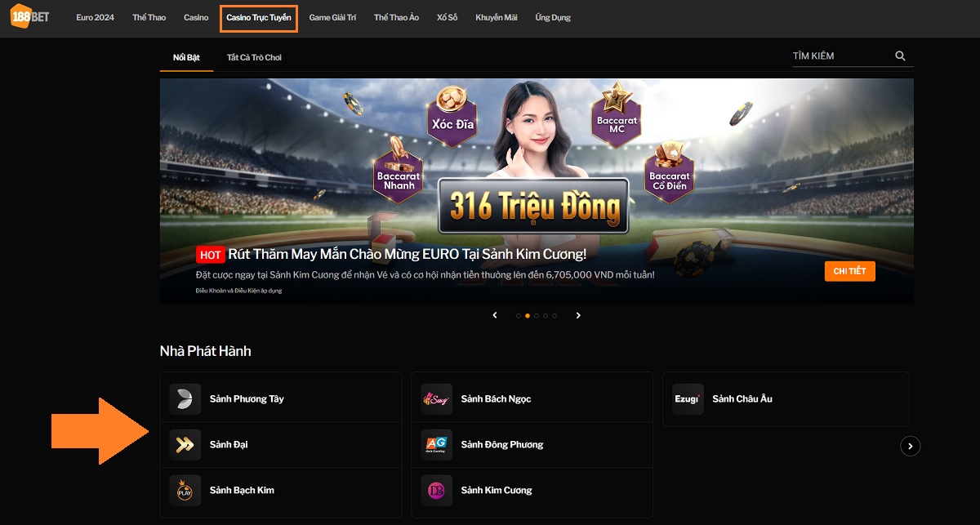Expand more providers with right chevron
This screenshot has height=525, width=980.
click(x=910, y=446)
